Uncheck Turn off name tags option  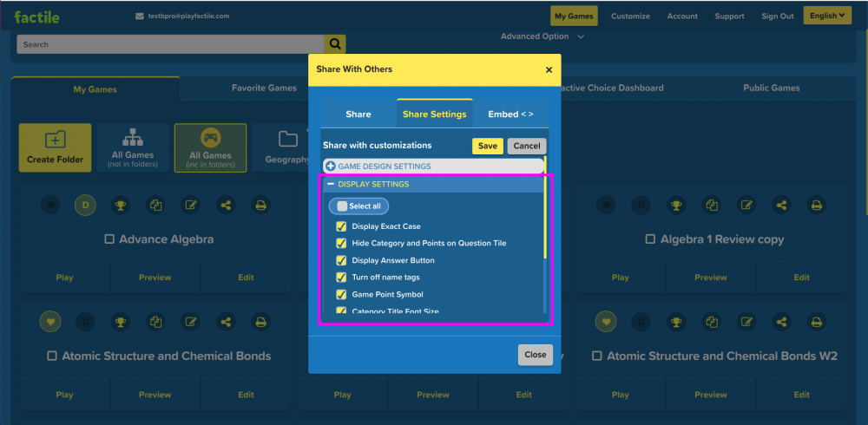pyautogui.click(x=341, y=278)
